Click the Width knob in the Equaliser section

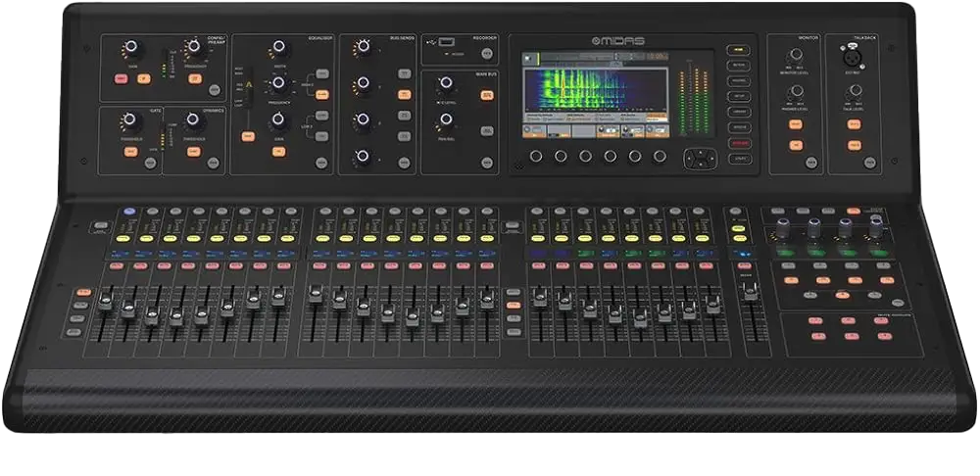click(278, 46)
